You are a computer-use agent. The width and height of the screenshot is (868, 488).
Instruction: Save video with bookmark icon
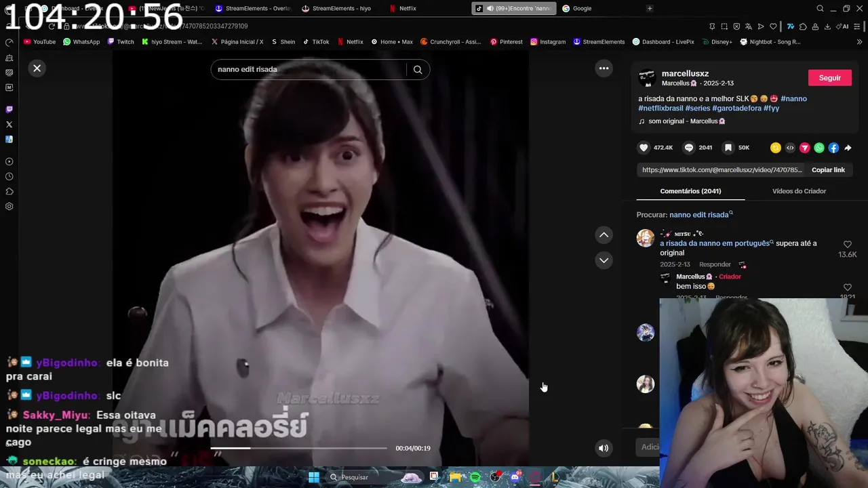coord(728,148)
